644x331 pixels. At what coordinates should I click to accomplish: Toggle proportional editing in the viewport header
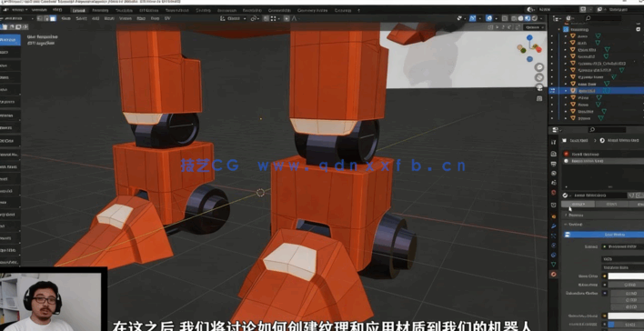[x=287, y=18]
